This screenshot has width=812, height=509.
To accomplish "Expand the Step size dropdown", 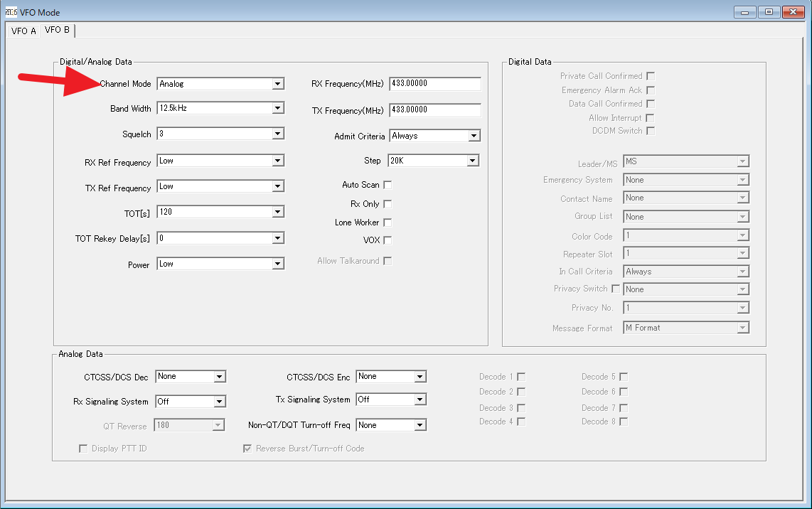I will coord(472,161).
